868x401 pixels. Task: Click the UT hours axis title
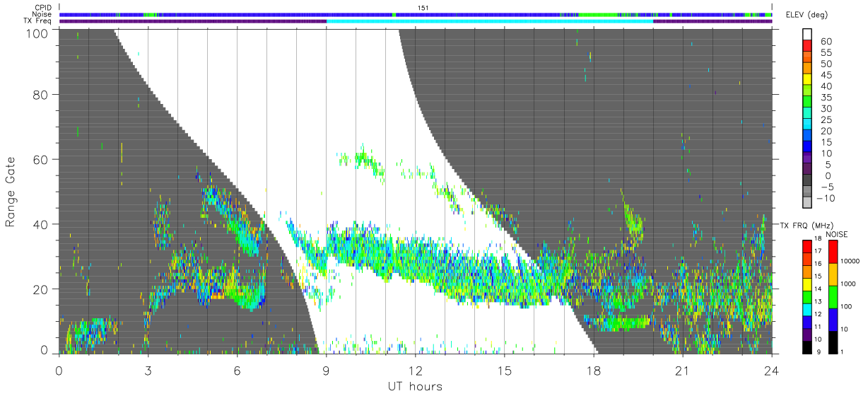click(x=414, y=387)
